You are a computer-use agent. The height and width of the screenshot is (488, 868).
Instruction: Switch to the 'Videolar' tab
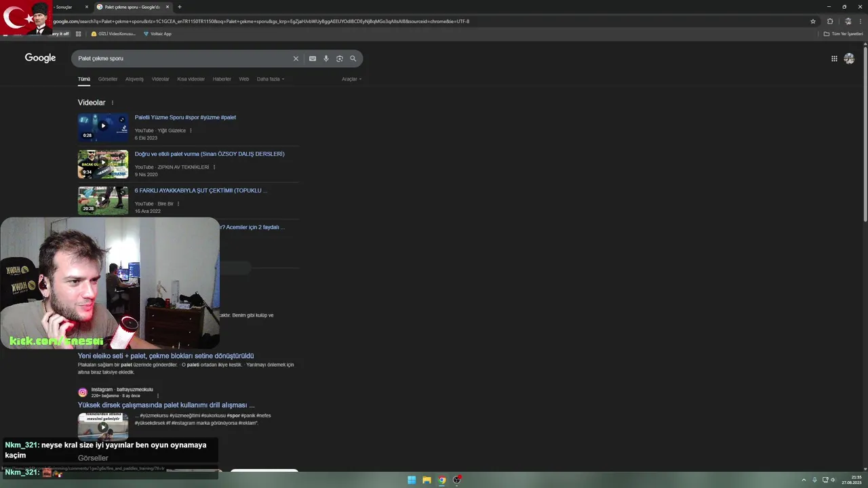pyautogui.click(x=161, y=79)
